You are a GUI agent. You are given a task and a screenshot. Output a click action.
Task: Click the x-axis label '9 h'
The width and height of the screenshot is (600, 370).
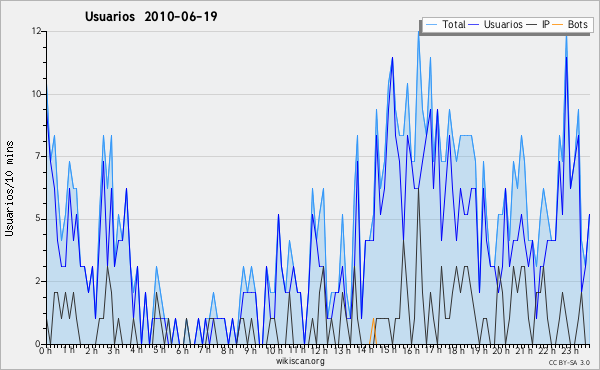click(250, 350)
